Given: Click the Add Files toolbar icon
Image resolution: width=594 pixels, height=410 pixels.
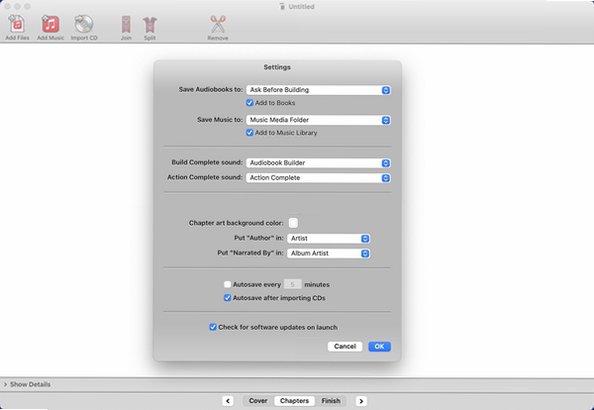Looking at the screenshot, I should [x=17, y=24].
